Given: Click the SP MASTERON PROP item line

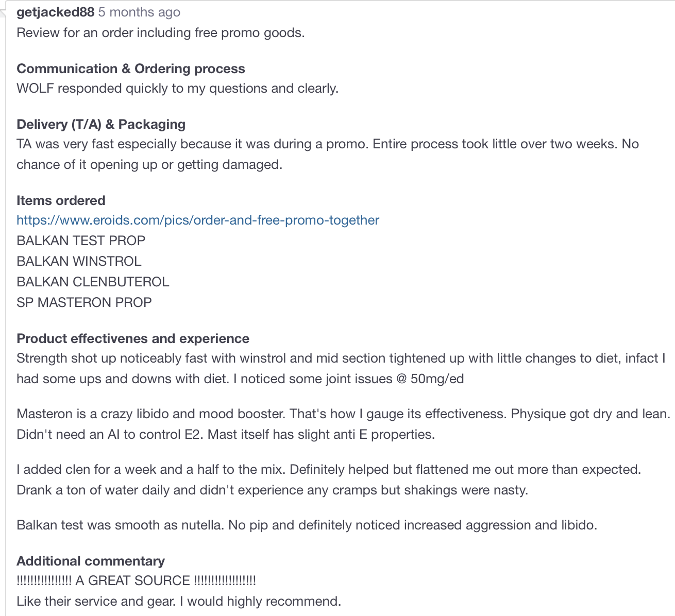Looking at the screenshot, I should tap(84, 303).
